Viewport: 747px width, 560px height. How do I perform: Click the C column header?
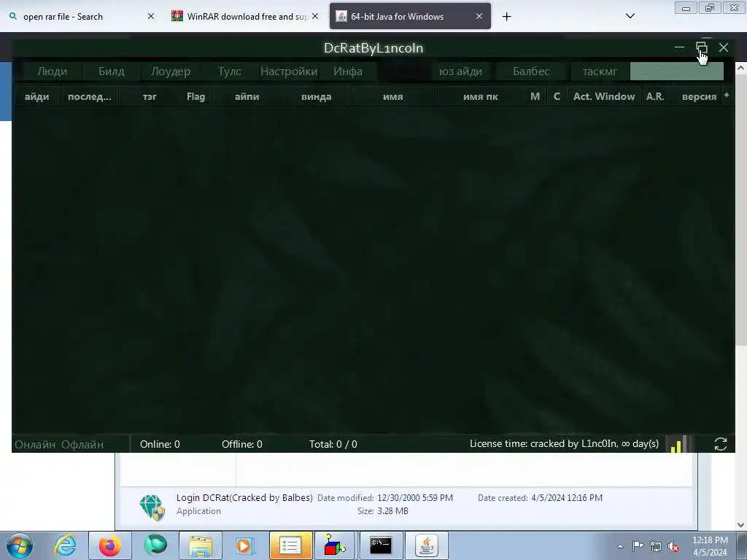point(557,97)
